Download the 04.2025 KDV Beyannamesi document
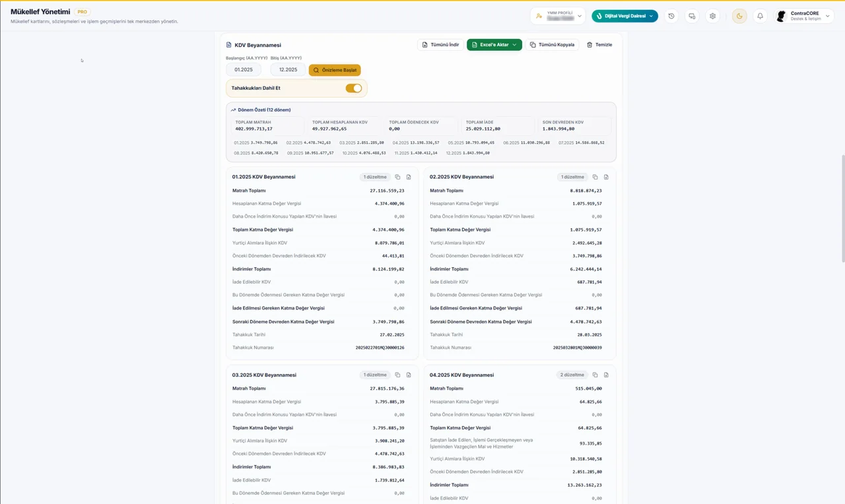Image resolution: width=845 pixels, height=504 pixels. [x=606, y=375]
